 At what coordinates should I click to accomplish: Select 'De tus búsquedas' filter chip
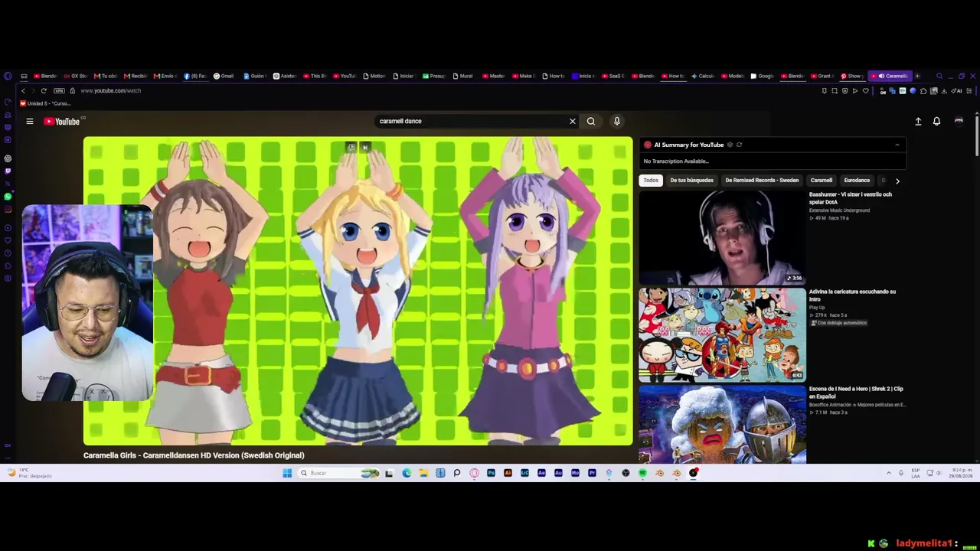click(691, 181)
